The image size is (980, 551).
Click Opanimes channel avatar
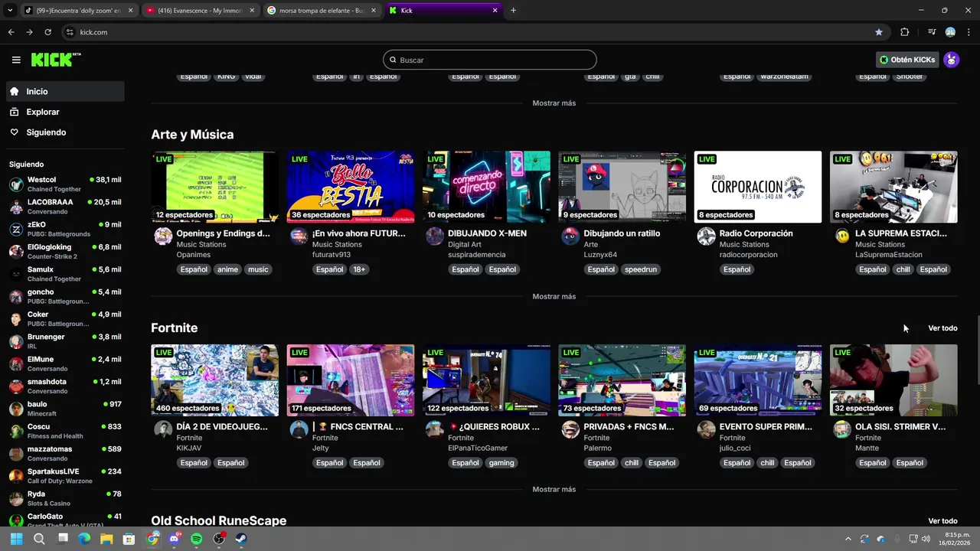click(x=163, y=236)
